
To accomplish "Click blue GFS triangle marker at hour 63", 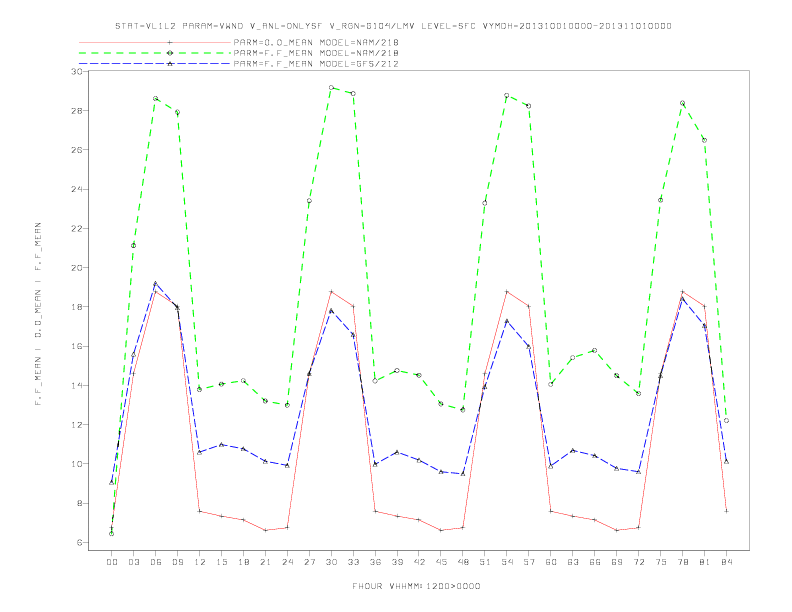I will click(573, 450).
